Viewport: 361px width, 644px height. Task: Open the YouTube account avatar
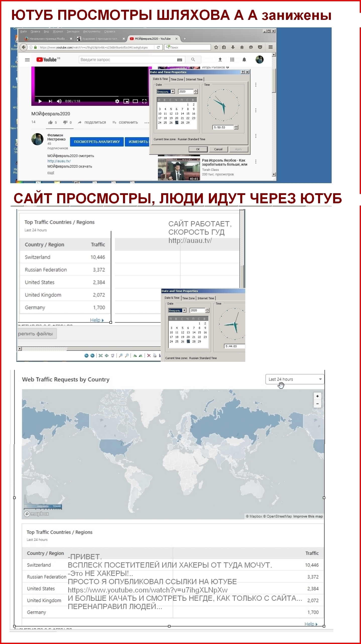(x=260, y=60)
